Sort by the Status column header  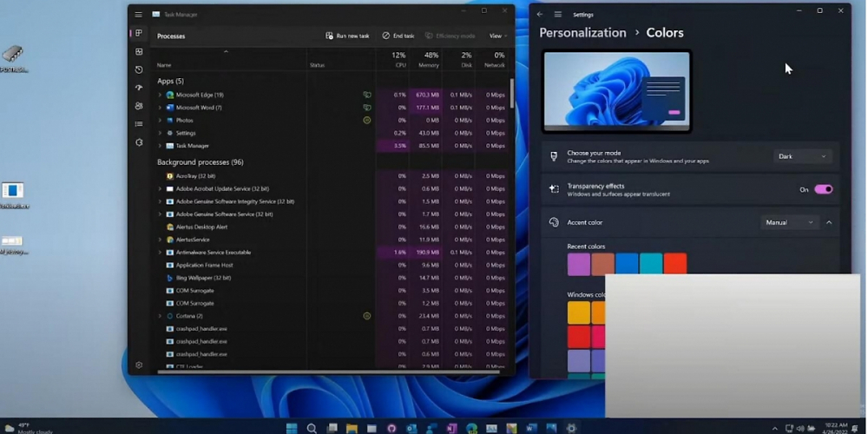(x=341, y=60)
